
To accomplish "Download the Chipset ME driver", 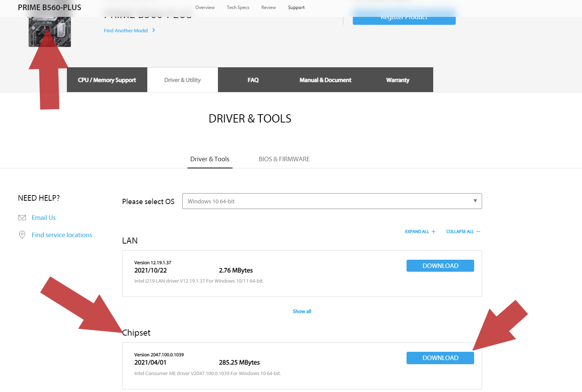I will [440, 358].
